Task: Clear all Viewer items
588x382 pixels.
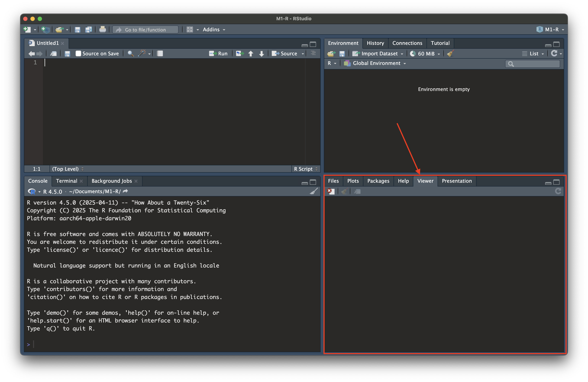Action: [344, 191]
